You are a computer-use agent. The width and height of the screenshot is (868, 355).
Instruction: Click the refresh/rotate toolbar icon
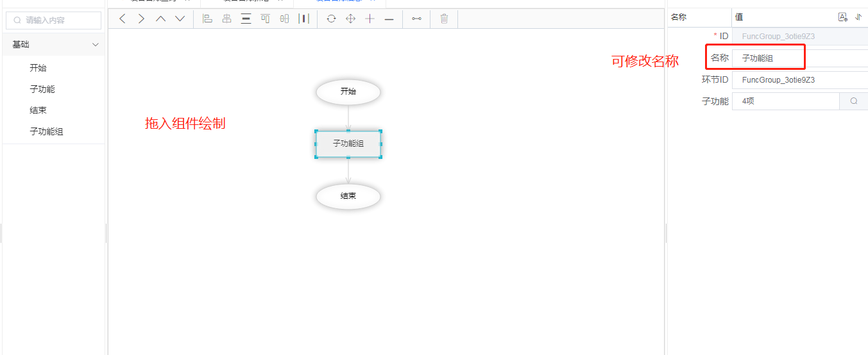[331, 19]
